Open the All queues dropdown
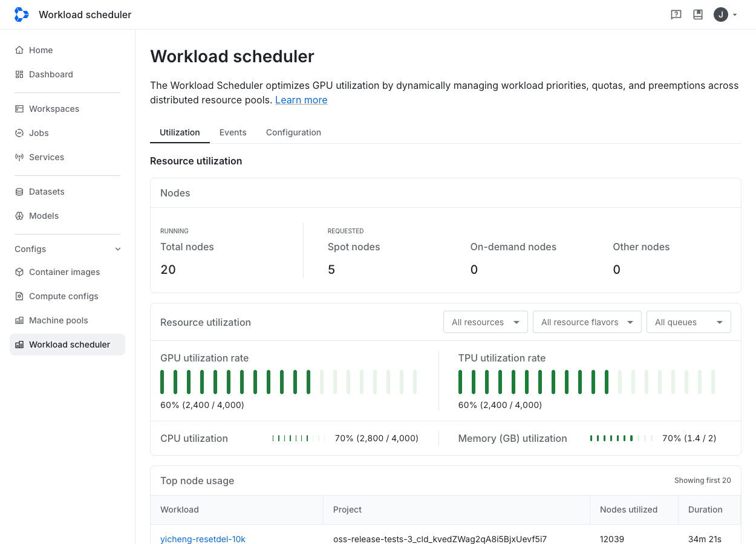 click(x=689, y=322)
